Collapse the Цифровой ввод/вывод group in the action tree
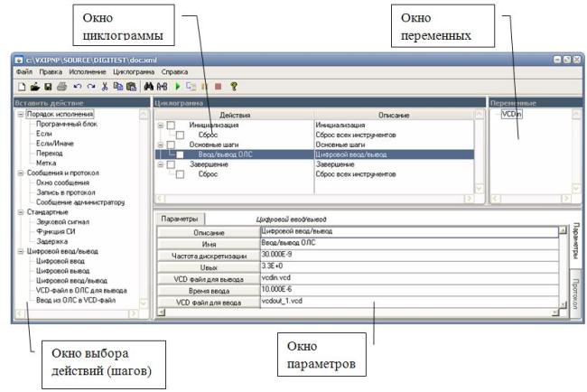Image resolution: width=587 pixels, height=392 pixels. point(21,251)
